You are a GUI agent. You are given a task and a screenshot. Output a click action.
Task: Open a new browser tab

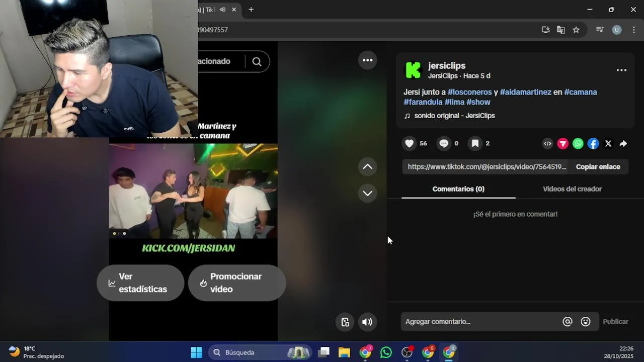[251, 10]
